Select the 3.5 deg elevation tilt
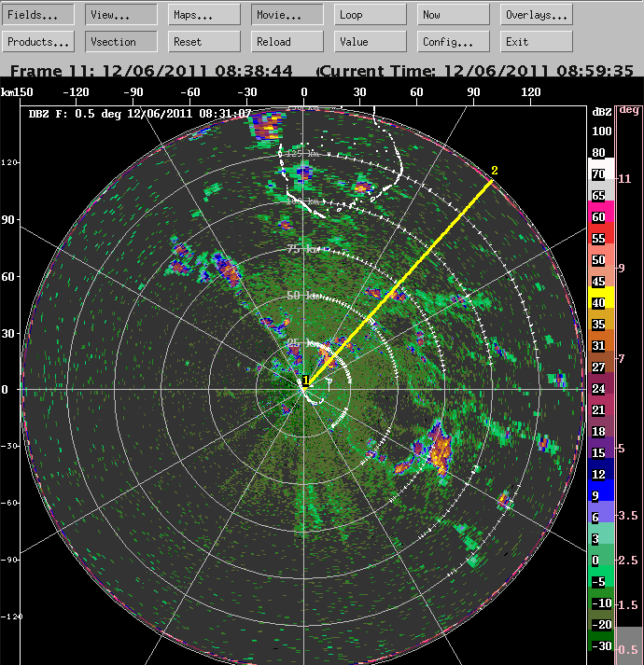 [628, 515]
